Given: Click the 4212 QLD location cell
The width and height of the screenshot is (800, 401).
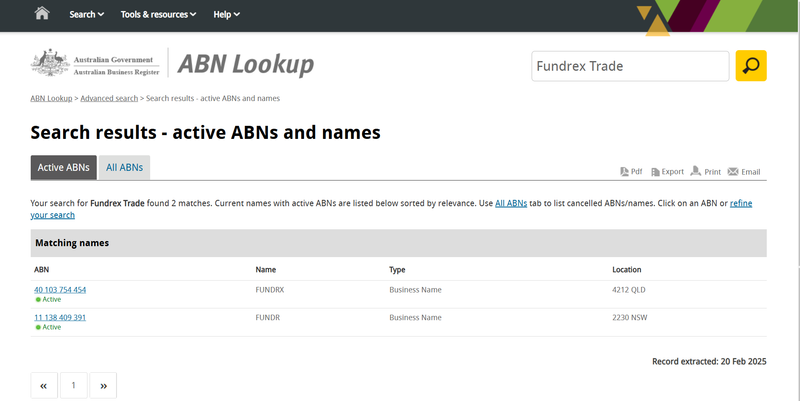Looking at the screenshot, I should click(x=629, y=290).
